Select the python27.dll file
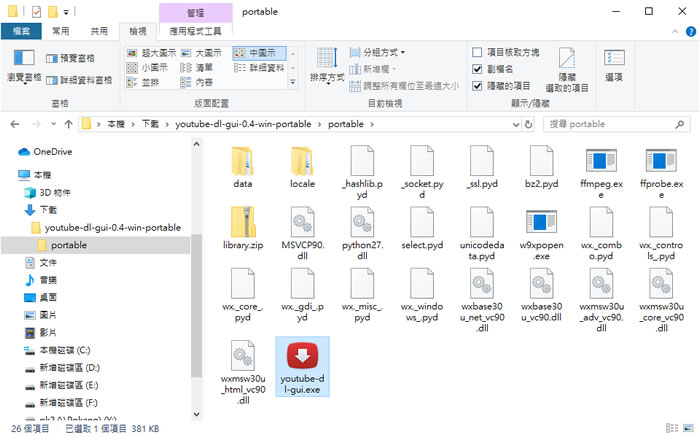Image resolution: width=700 pixels, height=438 pixels. point(362,233)
